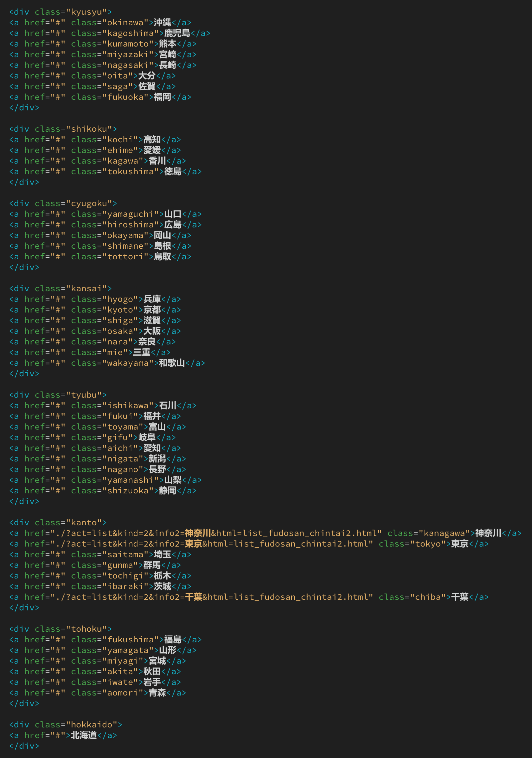
Task: Click the nigata 新潟 line
Action: (98, 459)
